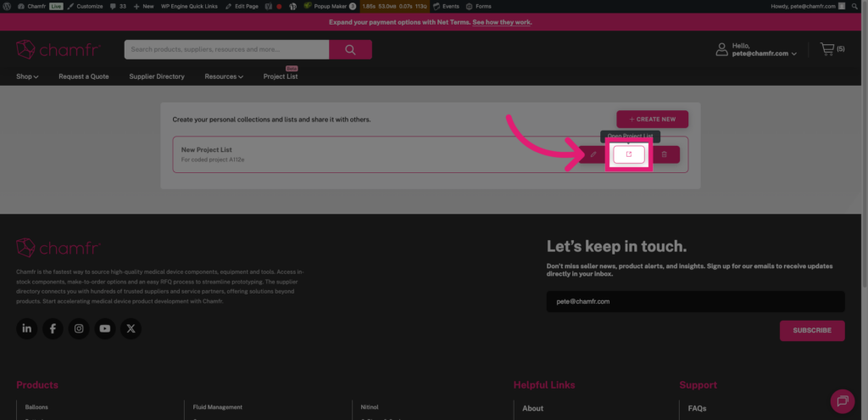Open Customize in the admin bar

point(86,6)
